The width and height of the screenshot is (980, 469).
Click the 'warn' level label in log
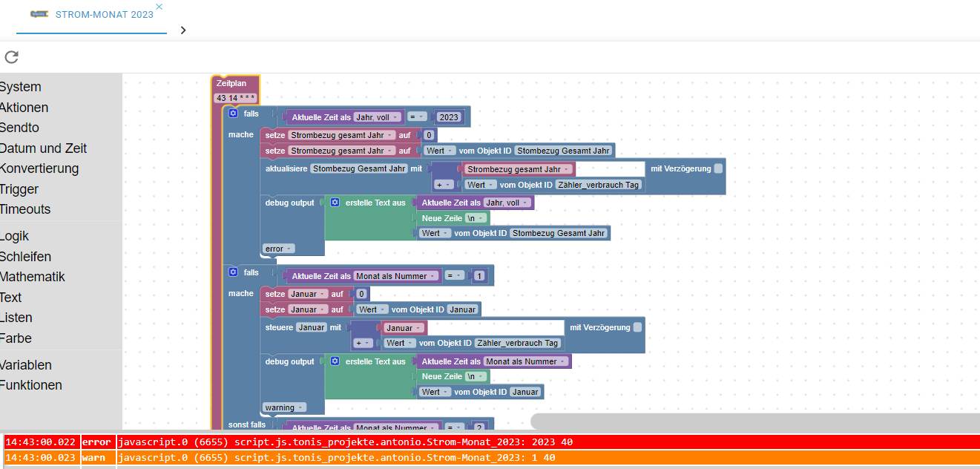tap(93, 458)
